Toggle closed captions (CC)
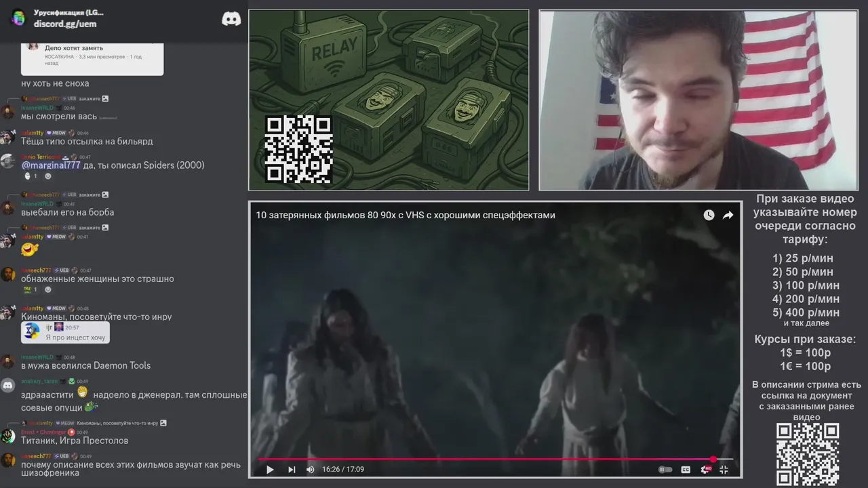 [686, 469]
